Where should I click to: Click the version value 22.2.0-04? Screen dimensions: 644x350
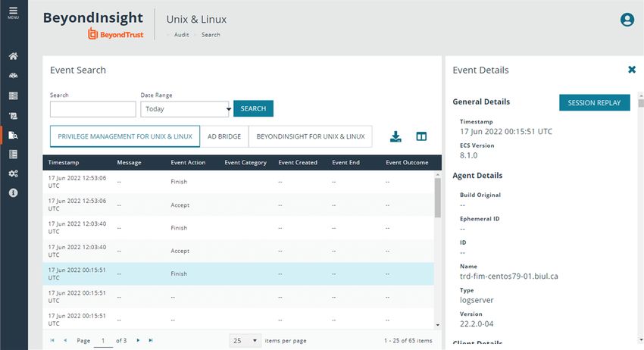[x=477, y=324]
